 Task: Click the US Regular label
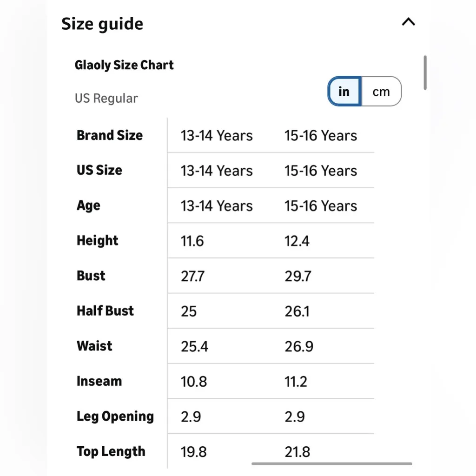point(106,99)
